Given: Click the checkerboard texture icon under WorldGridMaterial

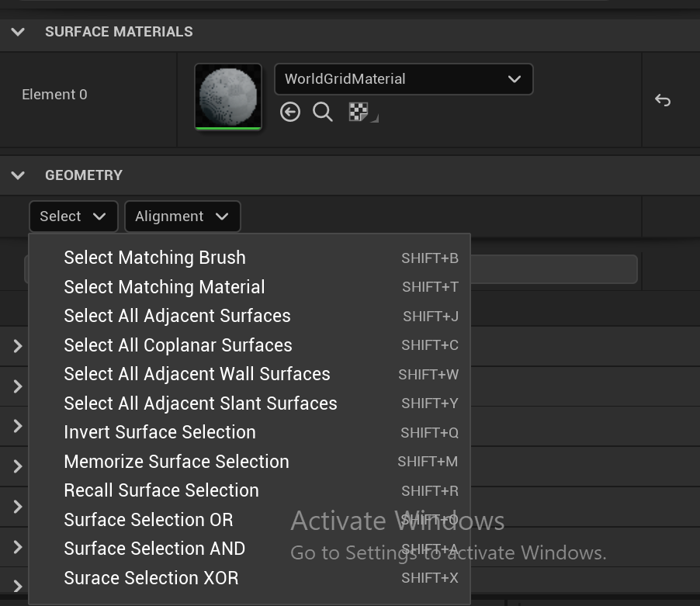Looking at the screenshot, I should click(x=359, y=113).
